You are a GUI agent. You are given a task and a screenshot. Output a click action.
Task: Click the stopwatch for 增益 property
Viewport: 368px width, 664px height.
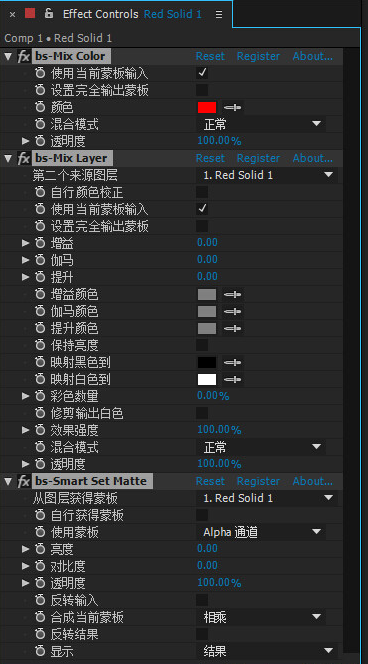coord(40,243)
